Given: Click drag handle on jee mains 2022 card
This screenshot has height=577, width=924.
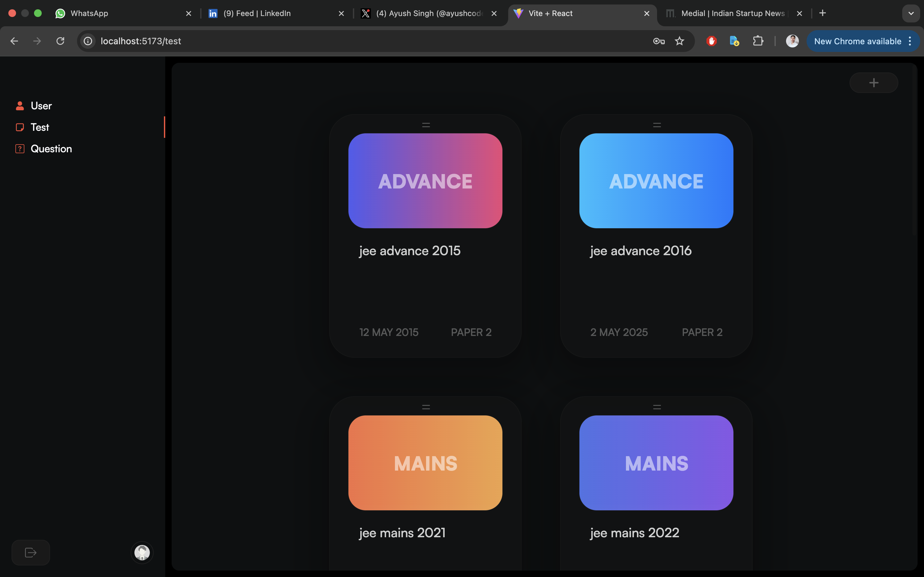Looking at the screenshot, I should point(657,407).
